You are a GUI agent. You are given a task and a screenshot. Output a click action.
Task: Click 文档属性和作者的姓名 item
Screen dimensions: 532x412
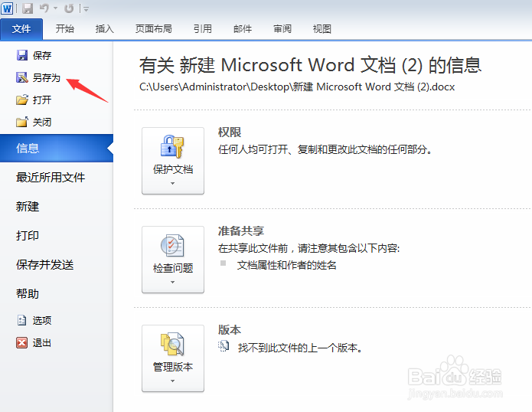pyautogui.click(x=287, y=265)
